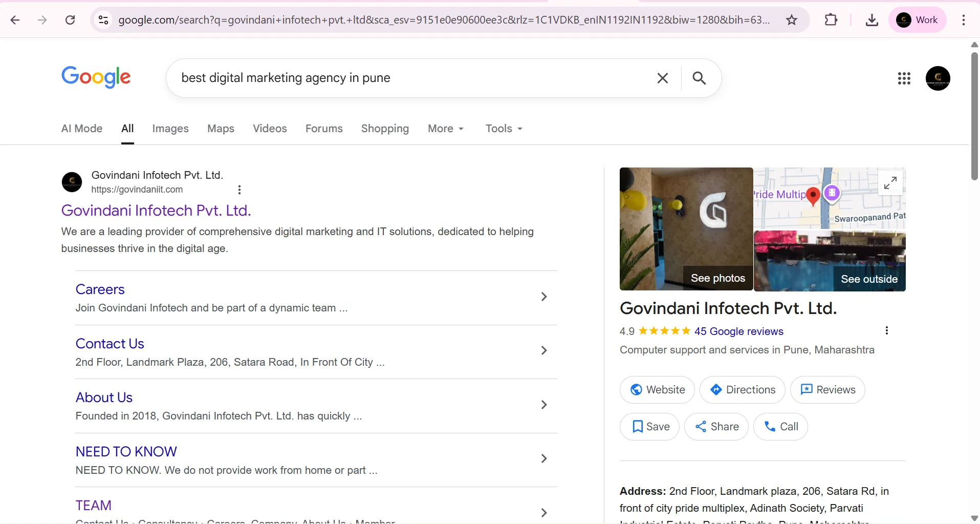Click the knowledge panel business title
Viewport: 980px width, 524px height.
point(728,308)
